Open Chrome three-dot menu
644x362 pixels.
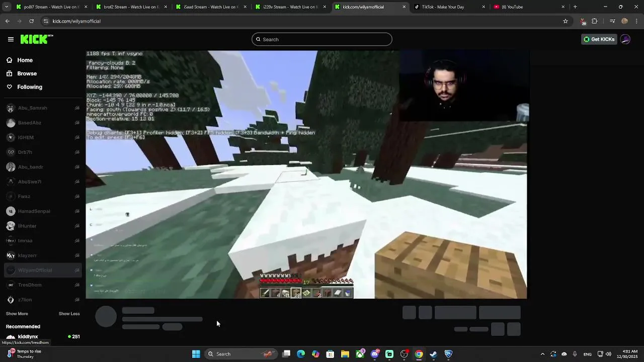pos(637,21)
